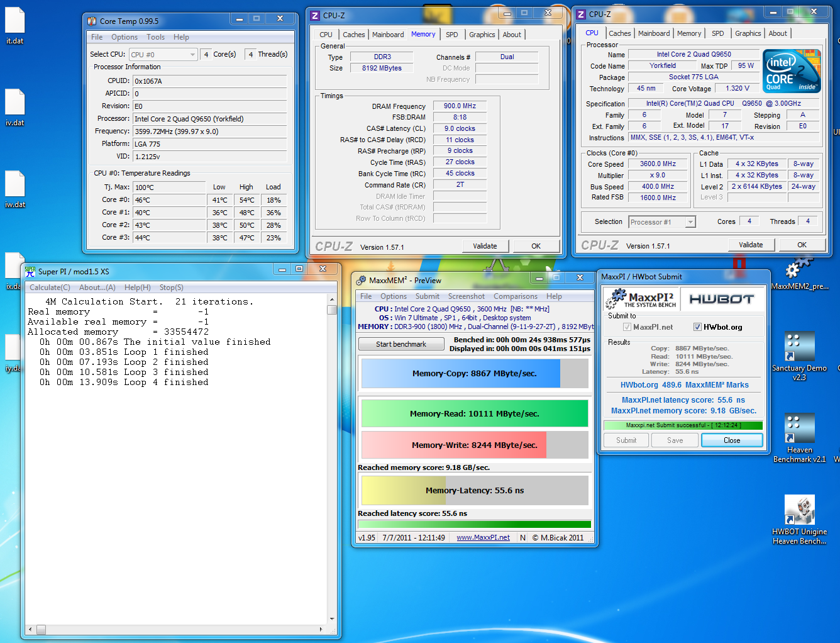Image resolution: width=840 pixels, height=643 pixels.
Task: Open the www.MaxxPI.net link
Action: pos(483,537)
